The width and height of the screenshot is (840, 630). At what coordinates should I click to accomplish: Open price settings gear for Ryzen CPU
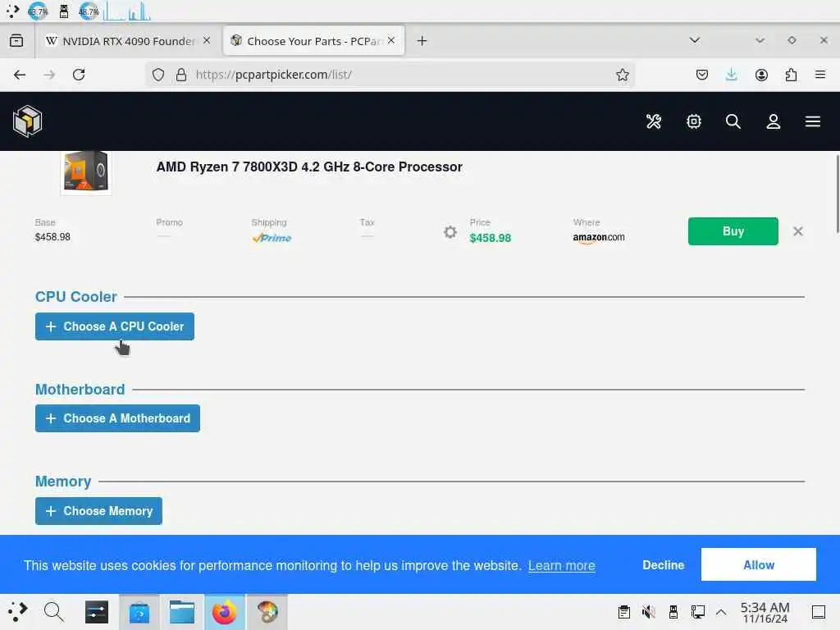450,232
